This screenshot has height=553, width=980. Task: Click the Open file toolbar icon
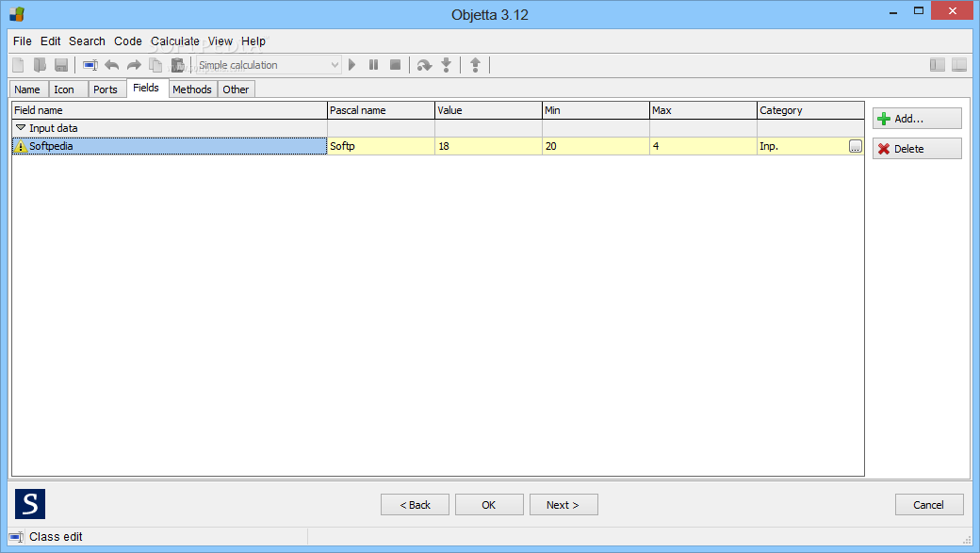(40, 65)
